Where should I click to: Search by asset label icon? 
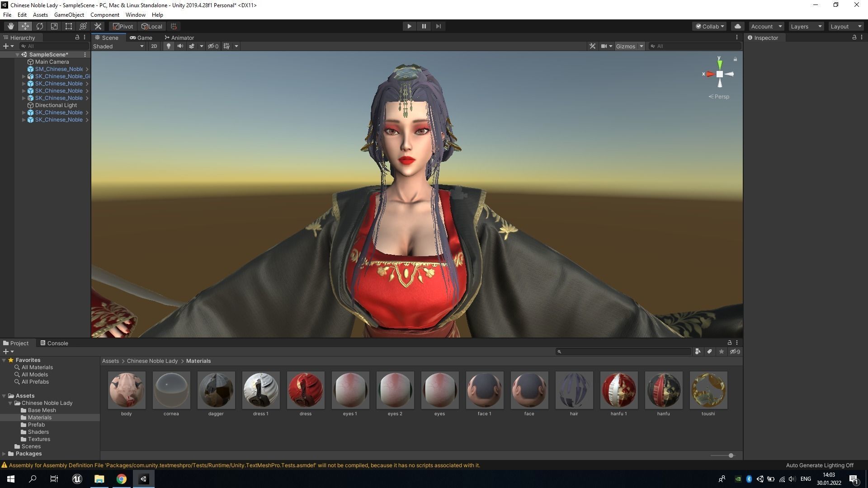(709, 352)
